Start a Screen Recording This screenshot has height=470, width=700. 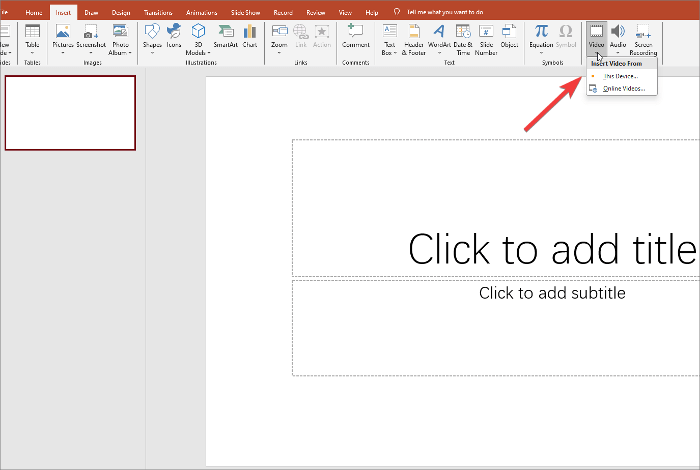click(x=643, y=38)
